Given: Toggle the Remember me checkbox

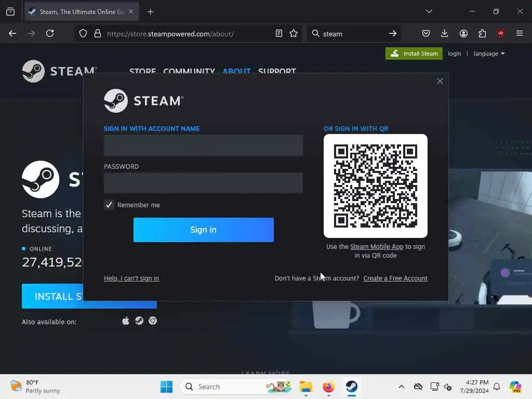Looking at the screenshot, I should (109, 205).
